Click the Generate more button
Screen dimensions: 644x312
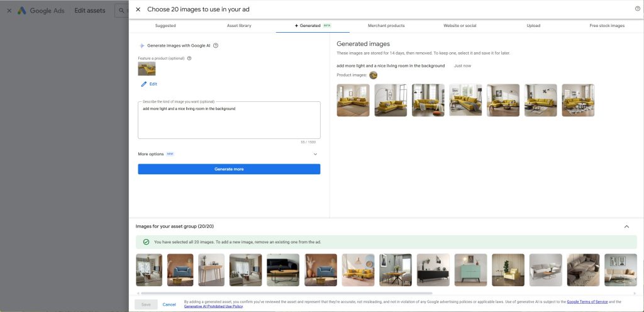(229, 169)
